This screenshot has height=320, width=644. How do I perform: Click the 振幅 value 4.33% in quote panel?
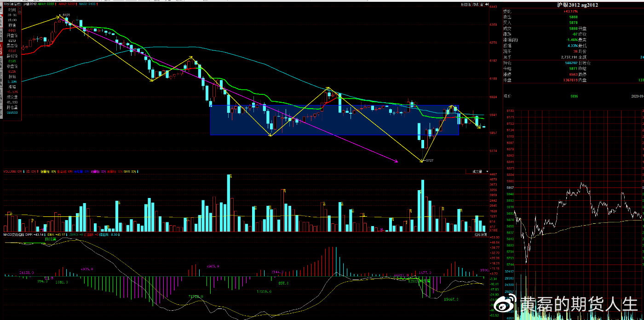click(573, 45)
